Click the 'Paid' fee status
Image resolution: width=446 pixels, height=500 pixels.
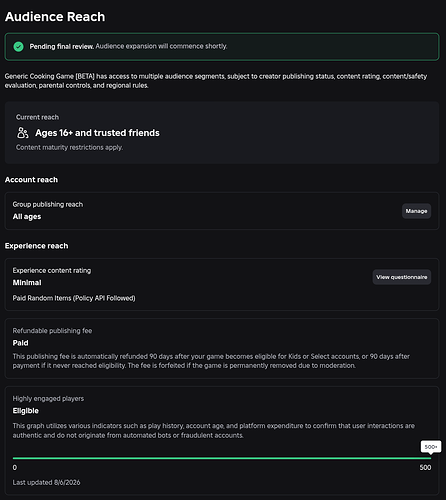pos(20,343)
